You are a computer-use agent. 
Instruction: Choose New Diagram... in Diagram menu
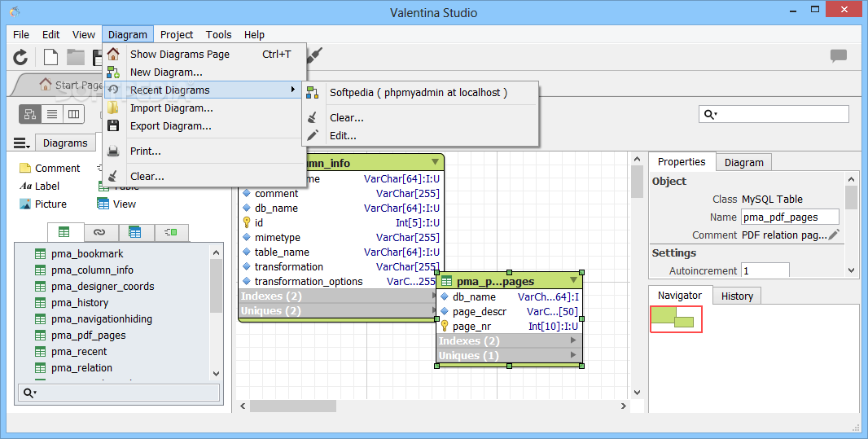point(205,72)
